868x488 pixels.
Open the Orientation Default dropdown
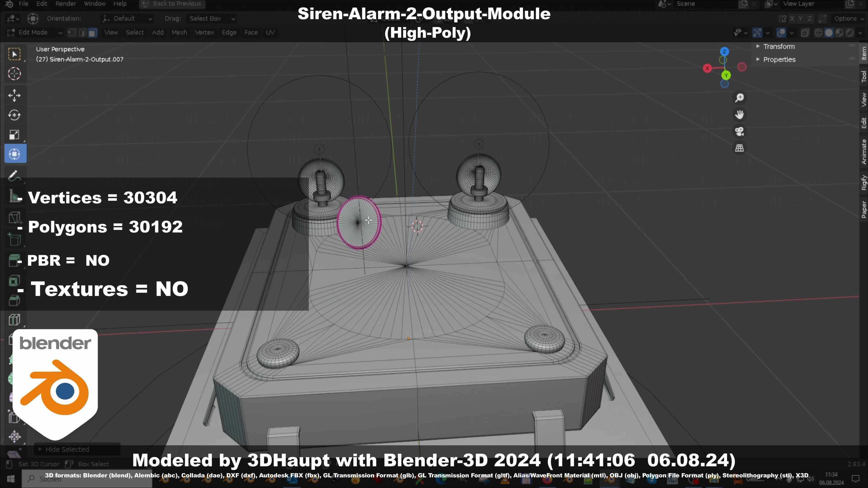point(127,19)
